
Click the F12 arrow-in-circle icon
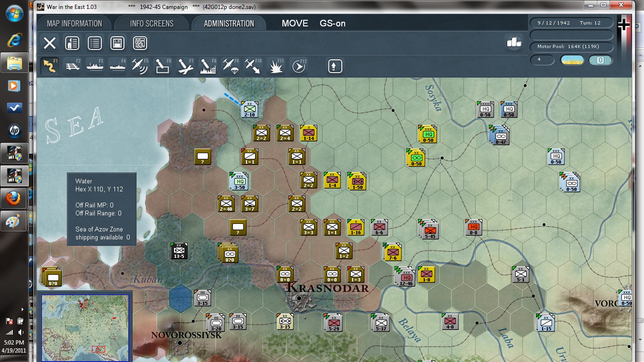tap(298, 66)
